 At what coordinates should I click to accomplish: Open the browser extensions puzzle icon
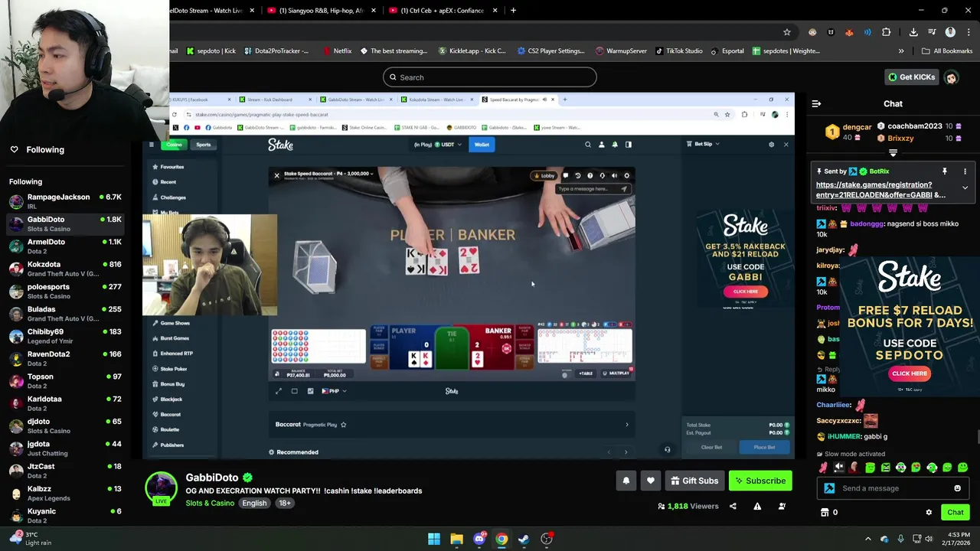(x=886, y=32)
